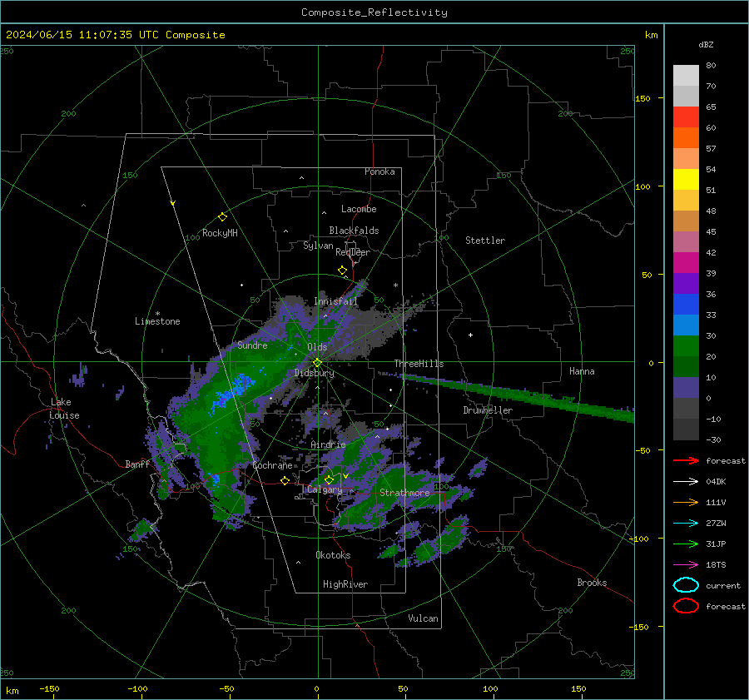
Task: Click the orange 111V arrow icon
Action: [x=686, y=502]
